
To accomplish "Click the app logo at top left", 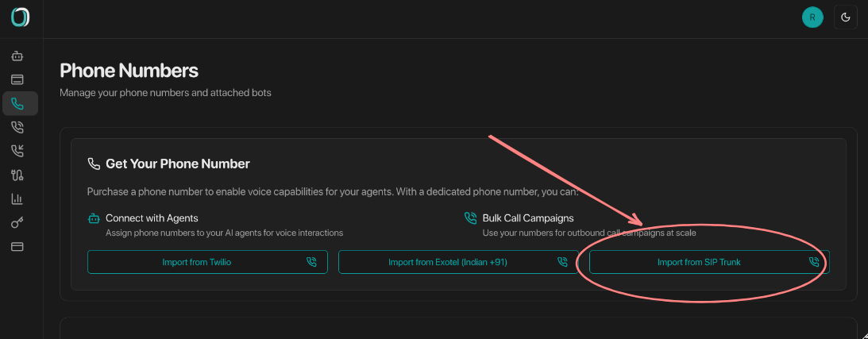I will [21, 17].
